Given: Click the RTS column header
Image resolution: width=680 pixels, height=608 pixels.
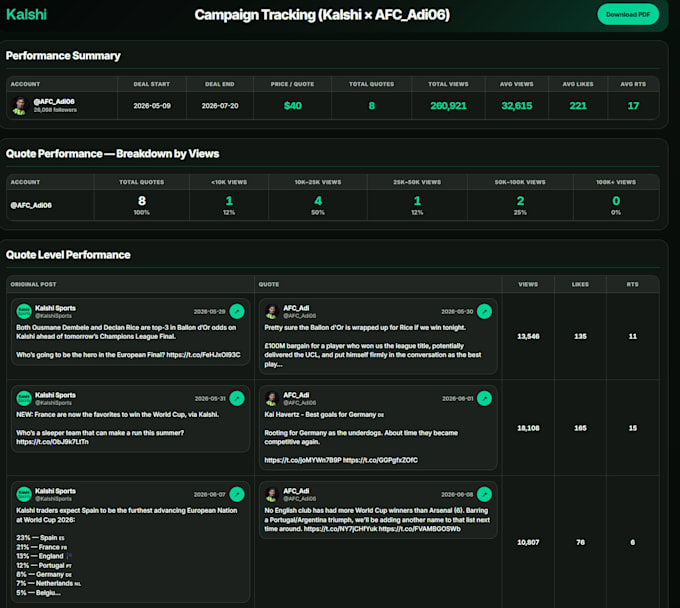Looking at the screenshot, I should (x=633, y=284).
